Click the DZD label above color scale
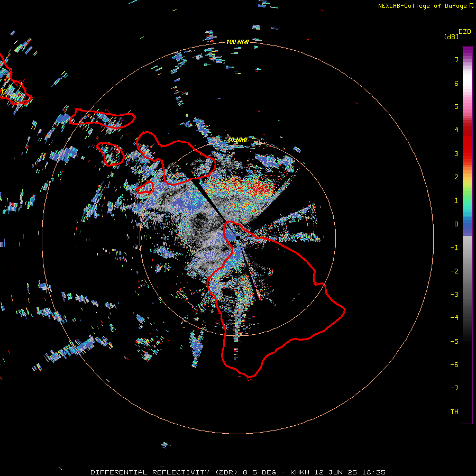This screenshot has height=476, width=476. (x=465, y=32)
